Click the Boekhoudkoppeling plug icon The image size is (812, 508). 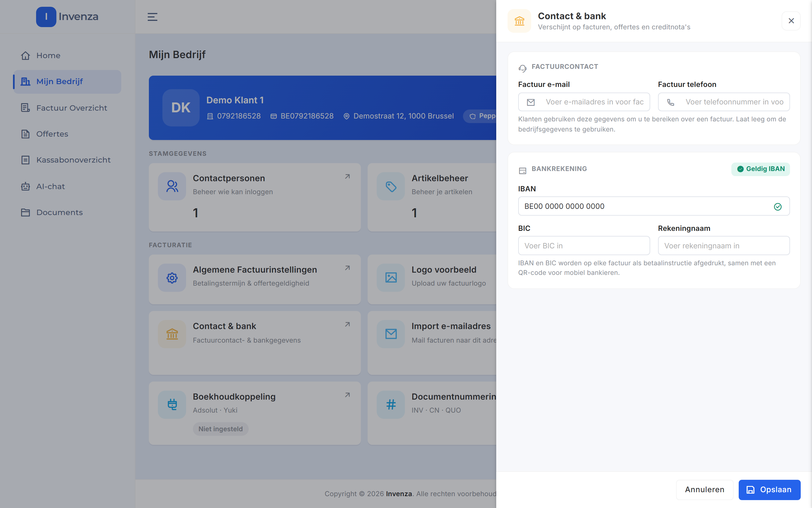pyautogui.click(x=172, y=404)
